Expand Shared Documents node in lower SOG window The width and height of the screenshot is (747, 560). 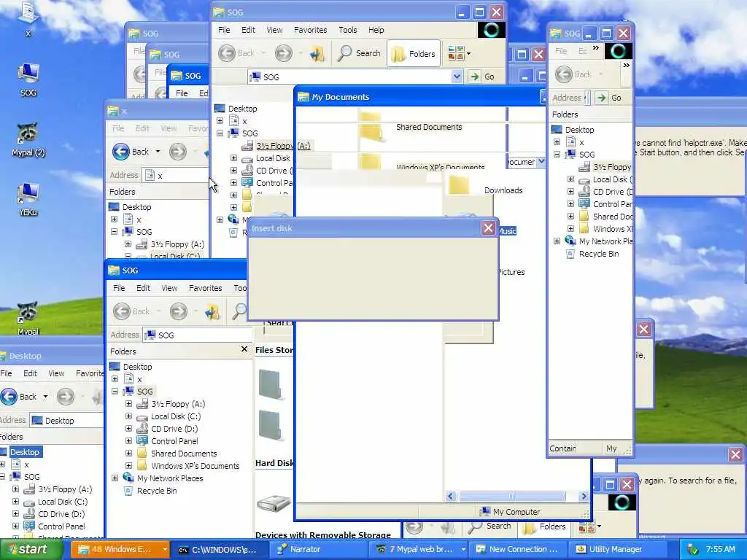click(x=128, y=454)
